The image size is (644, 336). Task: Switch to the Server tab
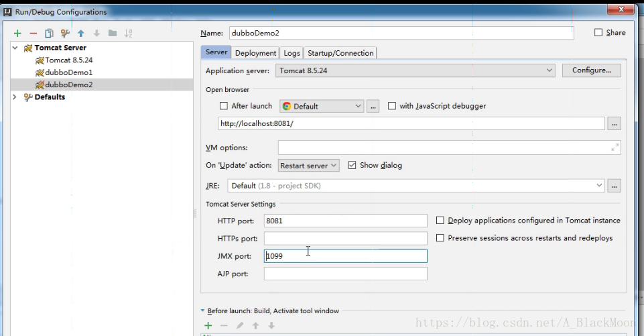[216, 52]
